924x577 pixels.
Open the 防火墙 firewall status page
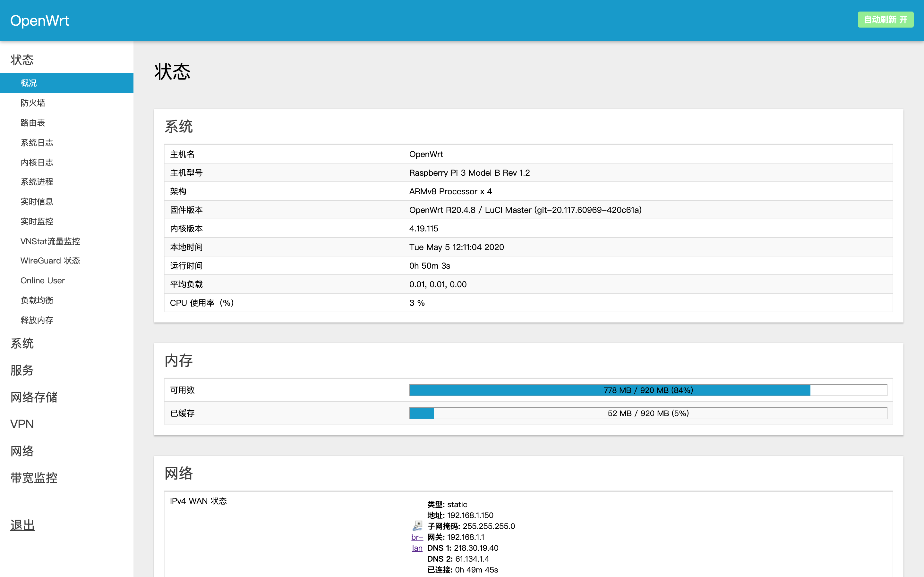[33, 103]
